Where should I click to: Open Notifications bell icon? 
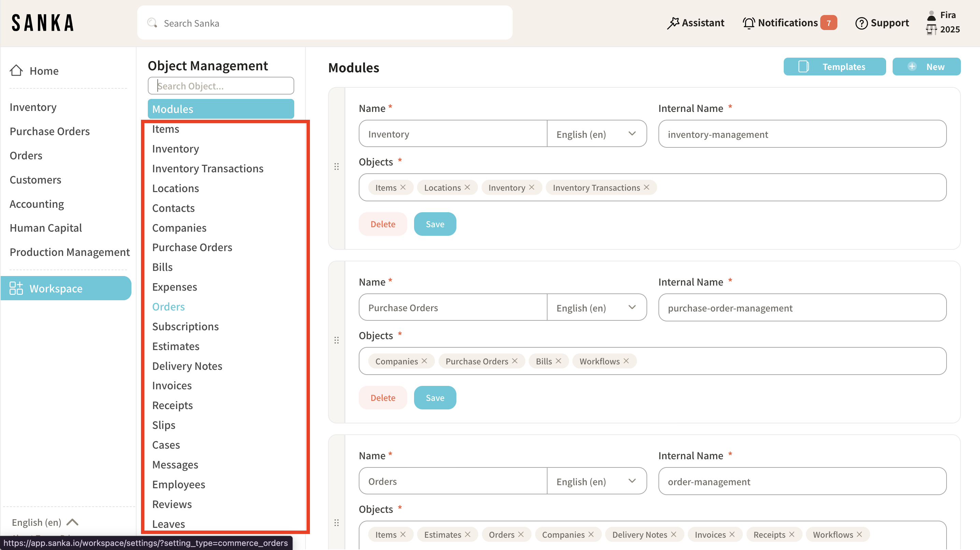tap(748, 23)
